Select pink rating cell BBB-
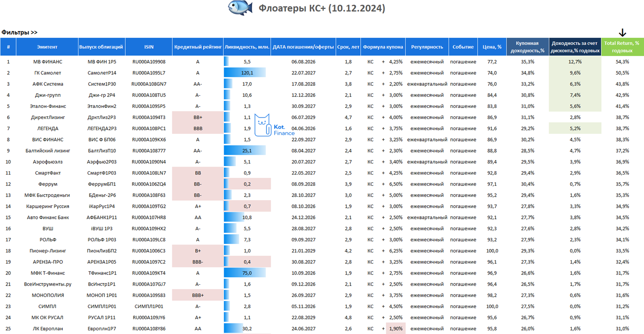 tap(198, 262)
